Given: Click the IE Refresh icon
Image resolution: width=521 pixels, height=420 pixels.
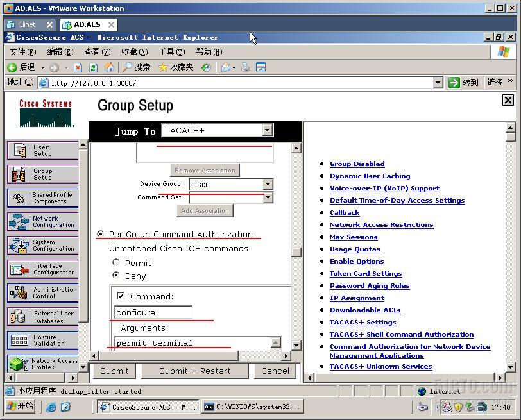Looking at the screenshot, I should tap(94, 68).
